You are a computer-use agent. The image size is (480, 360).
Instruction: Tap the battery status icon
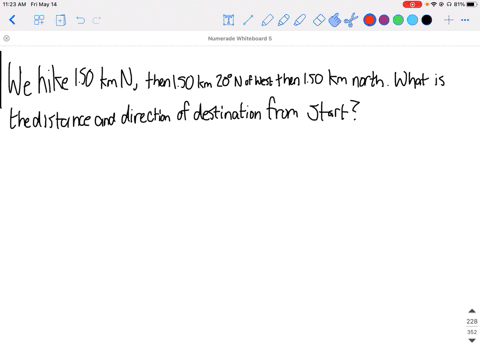[x=472, y=4]
